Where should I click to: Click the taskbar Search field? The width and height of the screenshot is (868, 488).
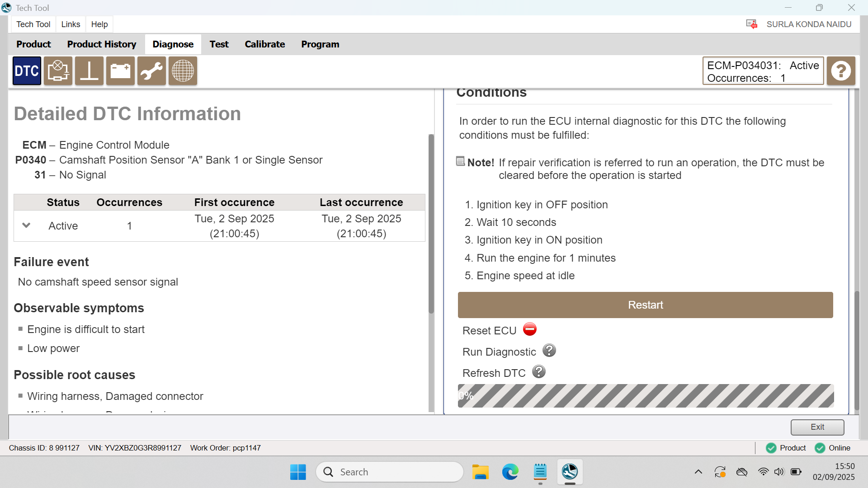pyautogui.click(x=390, y=472)
